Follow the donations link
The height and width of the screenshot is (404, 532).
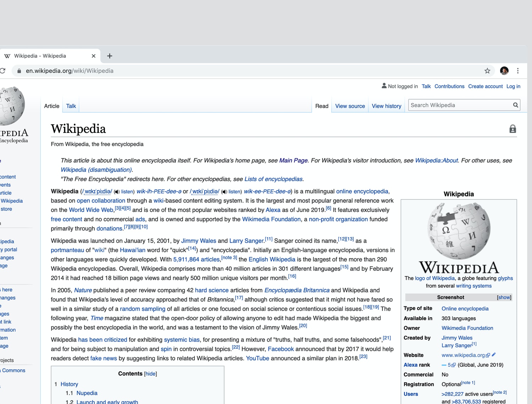[109, 229]
